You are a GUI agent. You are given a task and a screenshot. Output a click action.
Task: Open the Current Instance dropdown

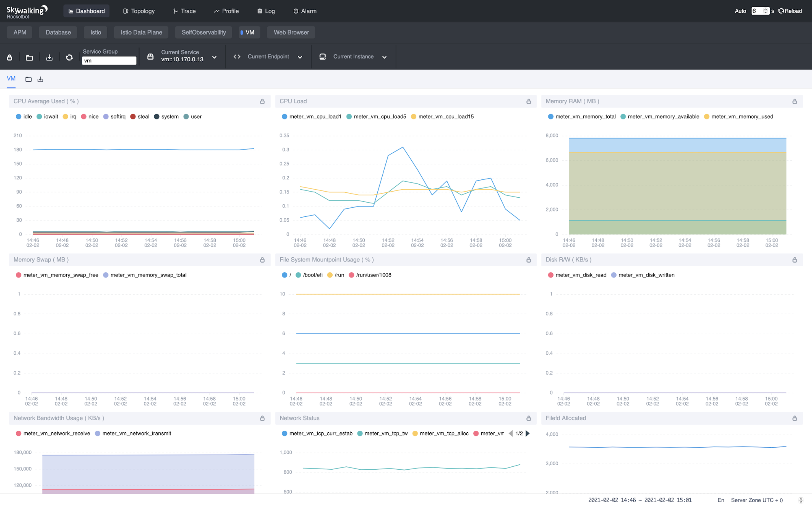384,57
